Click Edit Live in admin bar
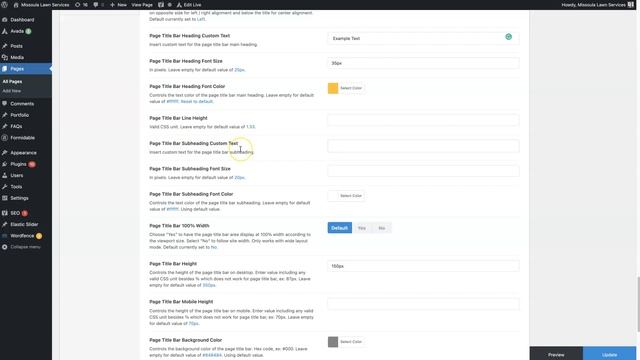 pos(189,5)
